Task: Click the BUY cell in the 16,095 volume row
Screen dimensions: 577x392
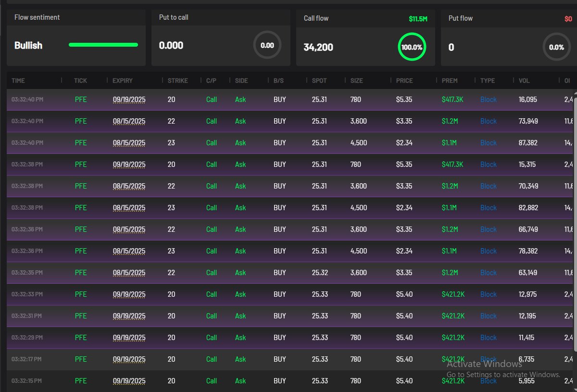Action: point(280,100)
